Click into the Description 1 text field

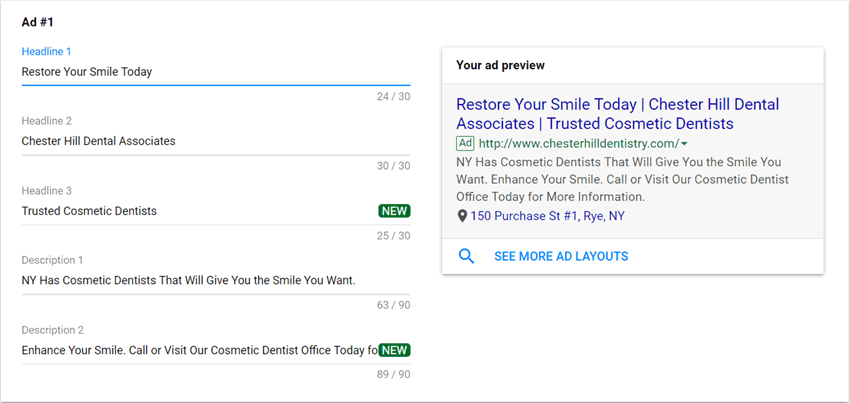[216, 281]
